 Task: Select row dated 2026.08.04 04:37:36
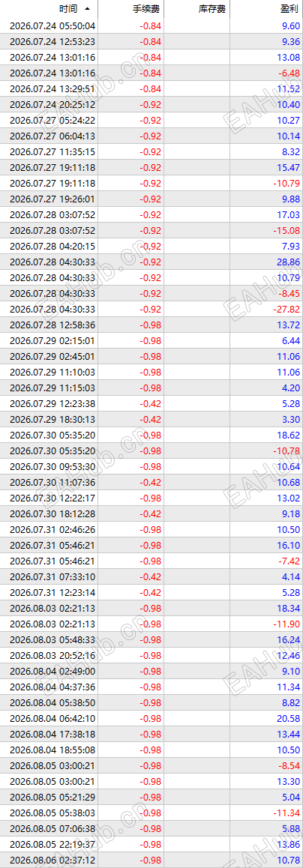click(x=151, y=686)
